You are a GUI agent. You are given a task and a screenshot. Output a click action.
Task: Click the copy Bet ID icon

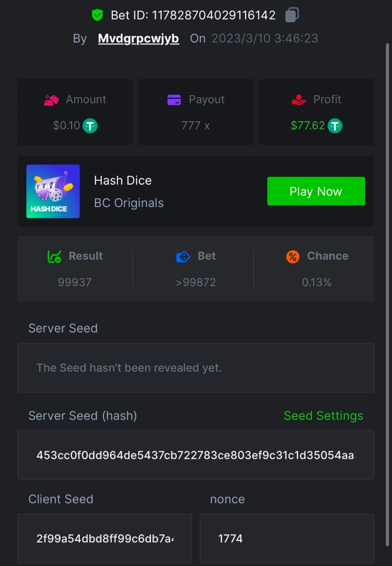pos(292,15)
